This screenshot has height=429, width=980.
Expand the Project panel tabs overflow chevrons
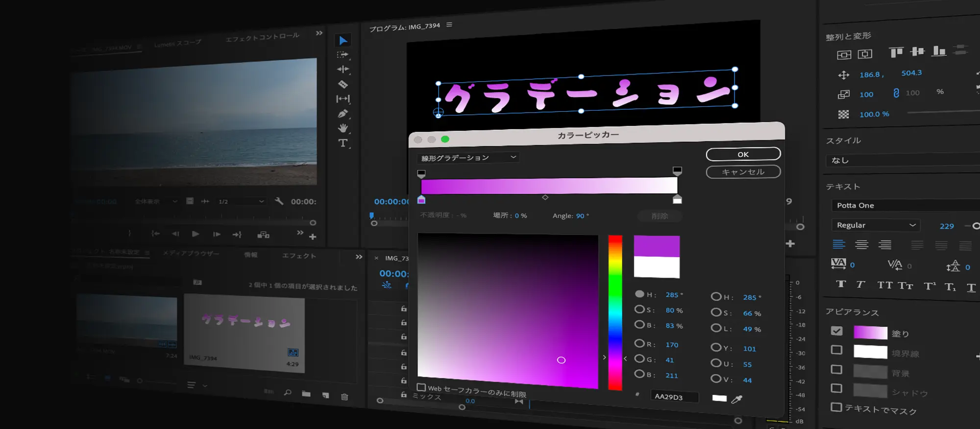(x=359, y=257)
